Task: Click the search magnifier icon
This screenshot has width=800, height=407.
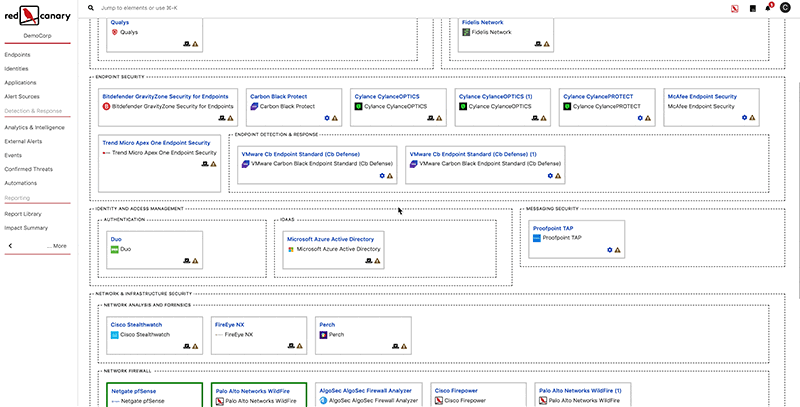Action: (x=91, y=8)
